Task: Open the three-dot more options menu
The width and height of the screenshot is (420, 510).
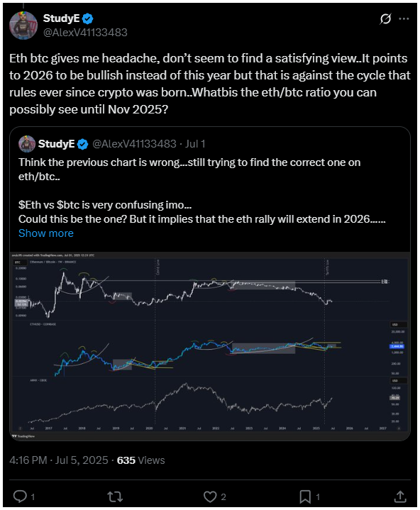Action: click(404, 19)
